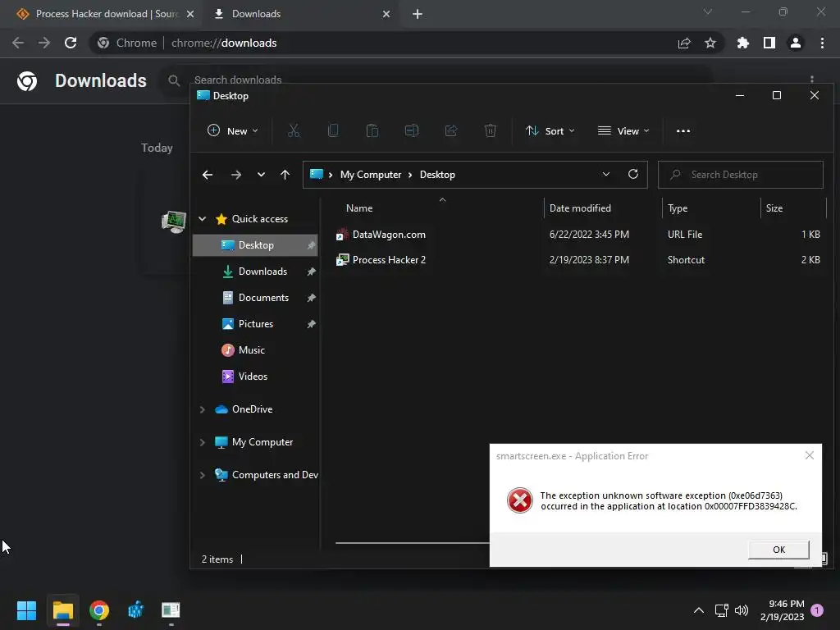
Task: Select Pictures in Quick access
Action: tap(255, 324)
